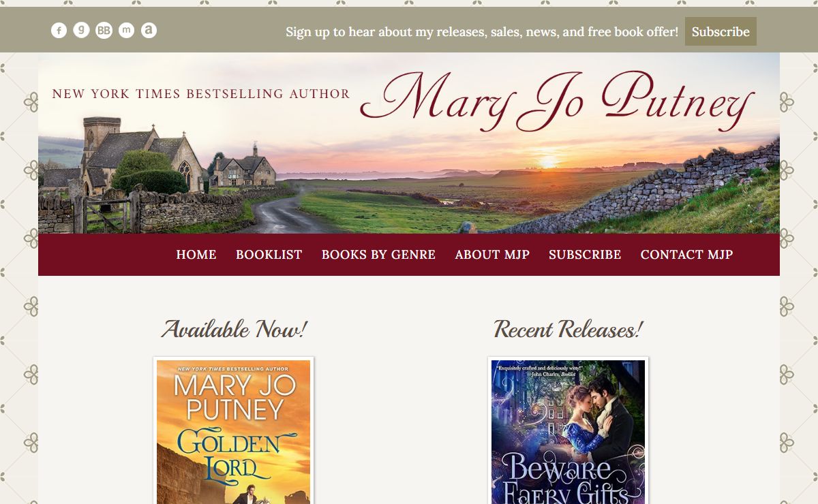Open the Golden Lord book cover
This screenshot has height=504, width=818.
click(234, 432)
